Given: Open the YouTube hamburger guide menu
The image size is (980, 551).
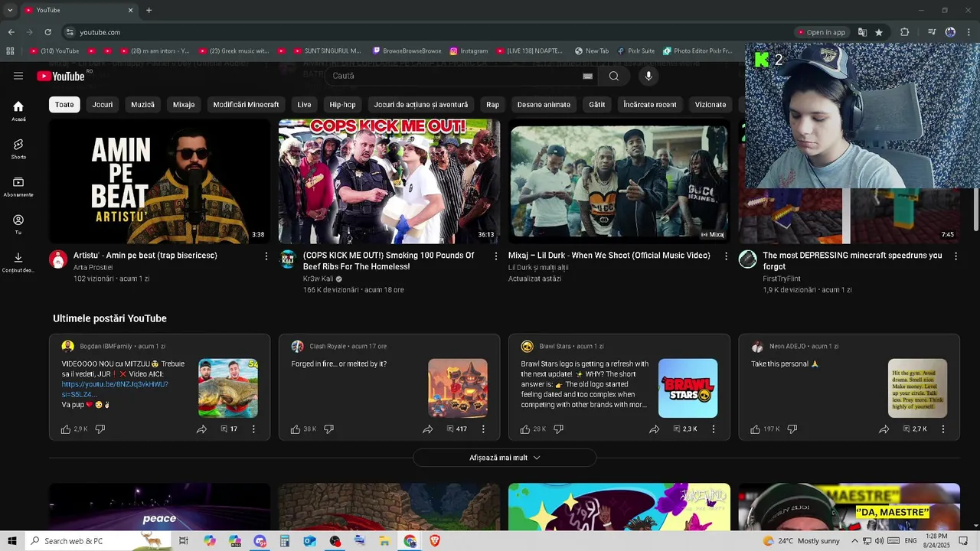Looking at the screenshot, I should click(18, 76).
